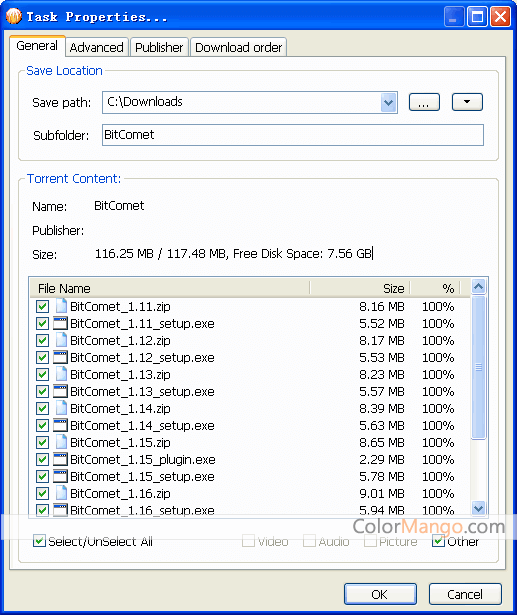
Task: Uncheck the BitComet_1.12_setup.exe checkbox
Action: 42,358
